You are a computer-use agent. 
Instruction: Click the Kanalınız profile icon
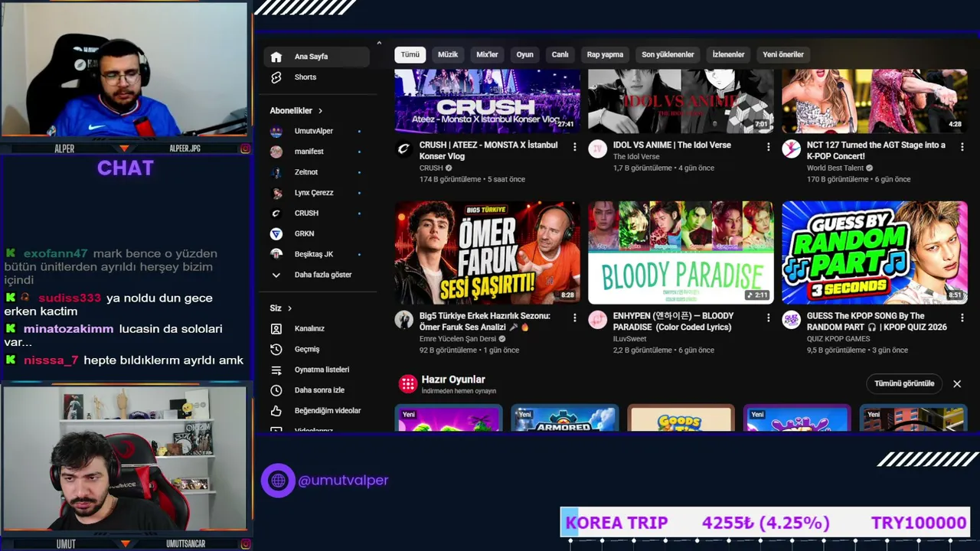point(276,328)
